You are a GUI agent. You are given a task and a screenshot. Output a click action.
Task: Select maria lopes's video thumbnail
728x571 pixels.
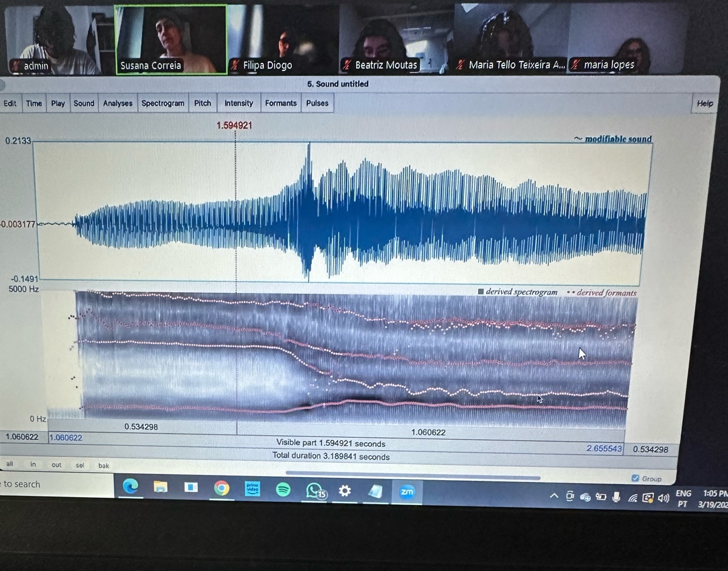(x=627, y=38)
